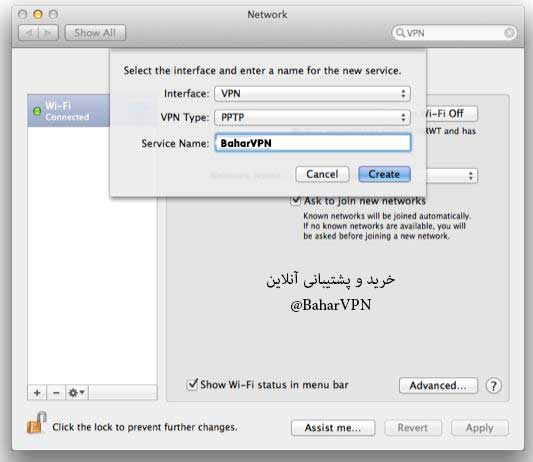Open Advanced settings
533x462 pixels.
click(x=438, y=386)
